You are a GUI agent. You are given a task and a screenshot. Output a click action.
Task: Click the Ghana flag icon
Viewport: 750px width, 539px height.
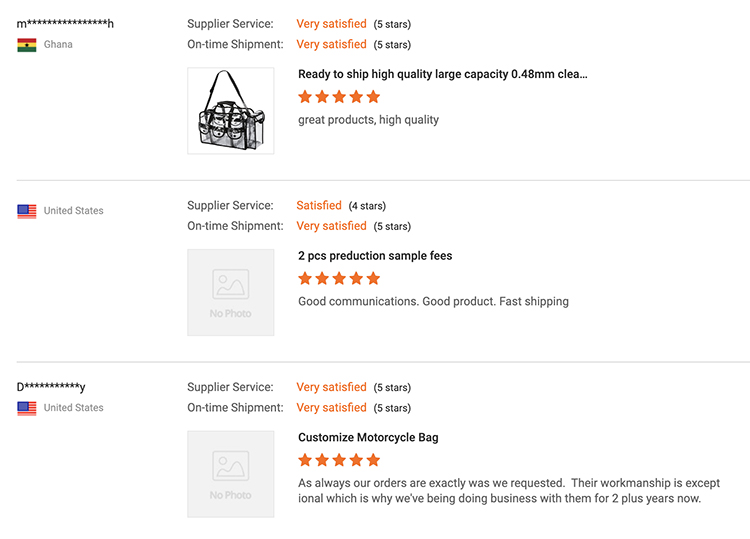pyautogui.click(x=27, y=45)
